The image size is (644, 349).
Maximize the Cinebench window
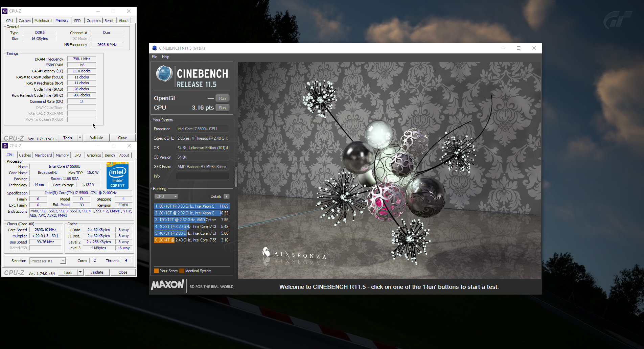click(x=519, y=48)
